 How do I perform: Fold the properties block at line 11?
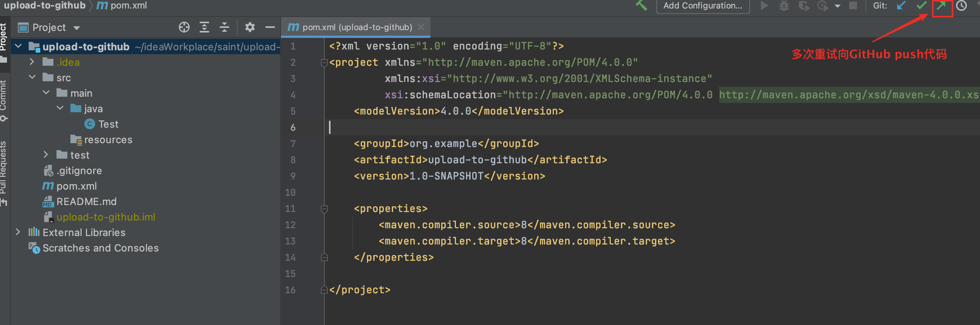324,209
